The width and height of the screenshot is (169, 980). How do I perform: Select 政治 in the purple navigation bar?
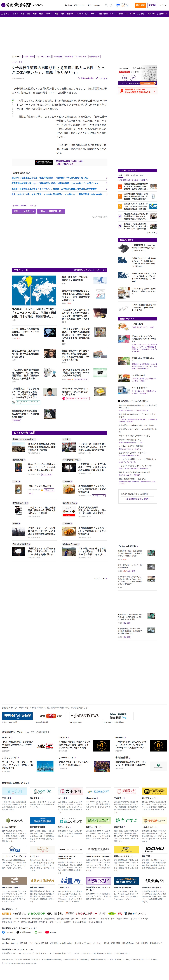pos(35,14)
